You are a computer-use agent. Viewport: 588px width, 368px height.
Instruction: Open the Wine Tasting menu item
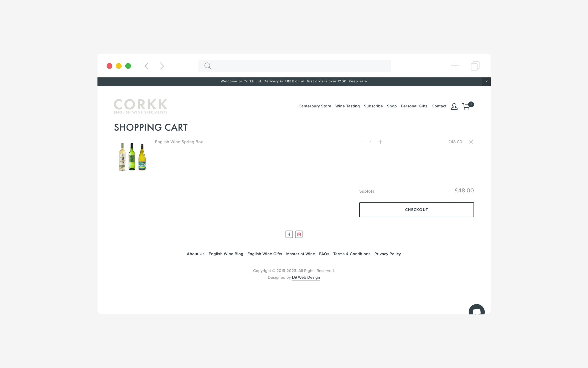347,106
